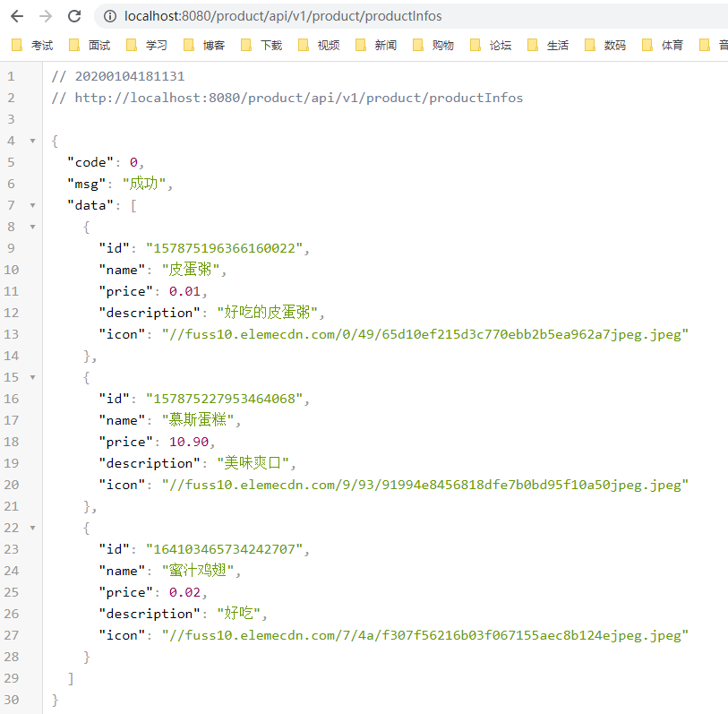Screen dimensions: 728x714
Task: Open the 视频 bookmark folder
Action: click(319, 45)
